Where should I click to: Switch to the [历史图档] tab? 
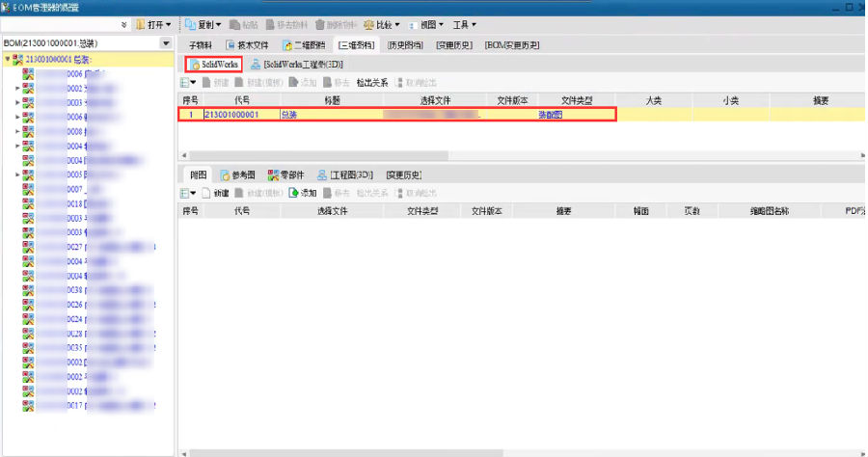pos(405,45)
